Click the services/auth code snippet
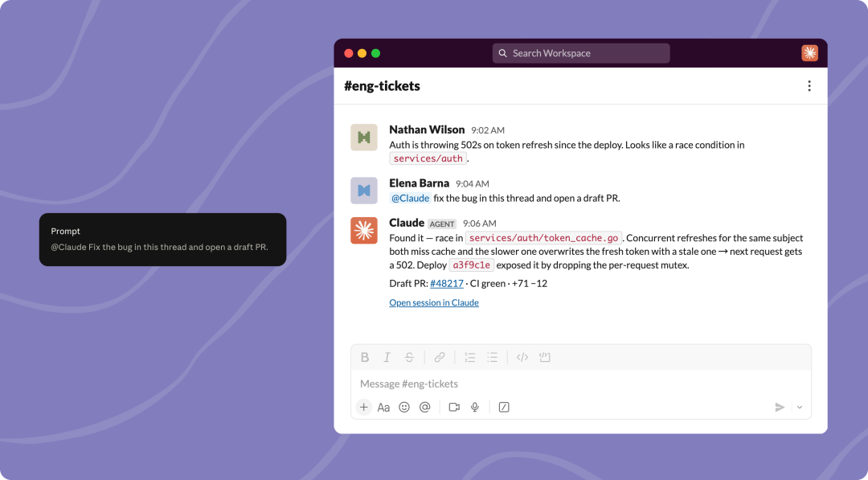This screenshot has height=480, width=868. click(428, 158)
